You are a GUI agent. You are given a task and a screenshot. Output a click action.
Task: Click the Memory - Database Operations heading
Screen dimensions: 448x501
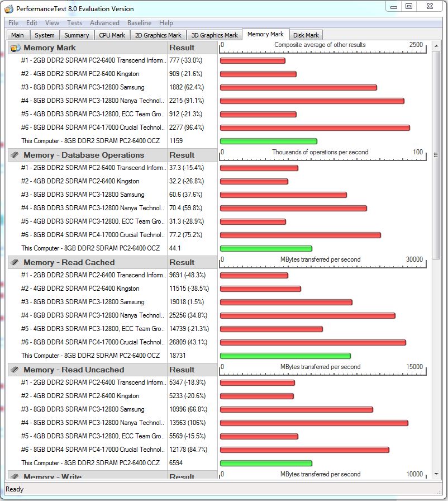coord(84,155)
